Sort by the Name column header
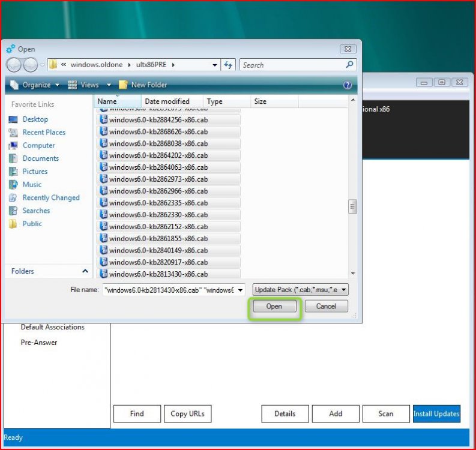Viewport: 476px width, 450px height. pos(118,101)
